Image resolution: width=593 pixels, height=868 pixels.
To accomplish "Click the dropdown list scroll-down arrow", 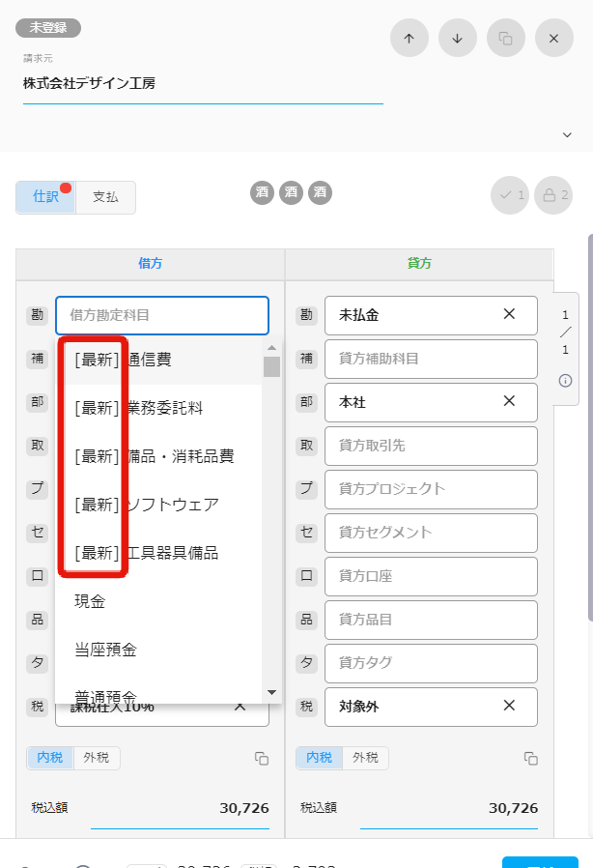I will tap(271, 692).
